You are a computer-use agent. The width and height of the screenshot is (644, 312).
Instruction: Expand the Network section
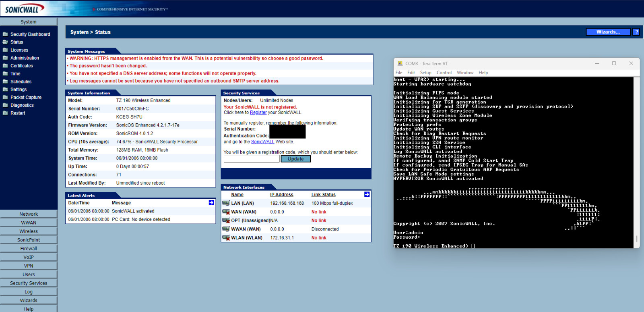[29, 214]
